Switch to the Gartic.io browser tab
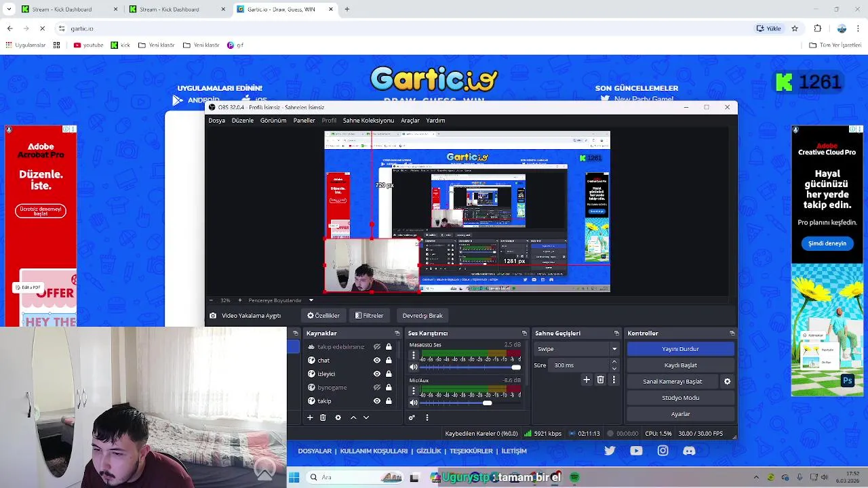 point(285,9)
